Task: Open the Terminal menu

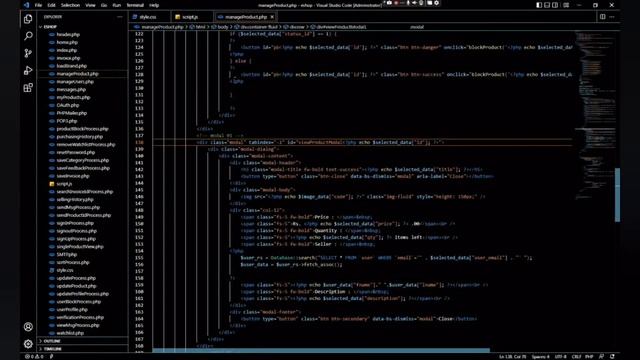Action: pyautogui.click(x=135, y=5)
